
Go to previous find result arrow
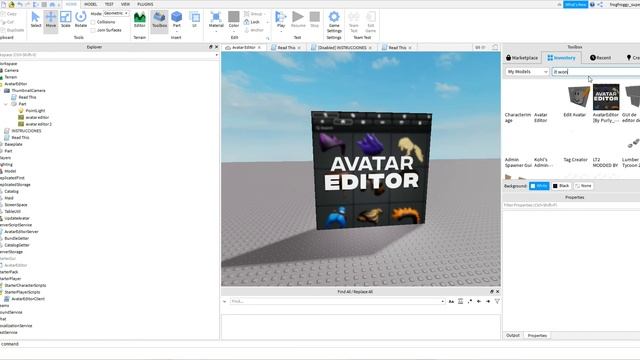coord(479,301)
